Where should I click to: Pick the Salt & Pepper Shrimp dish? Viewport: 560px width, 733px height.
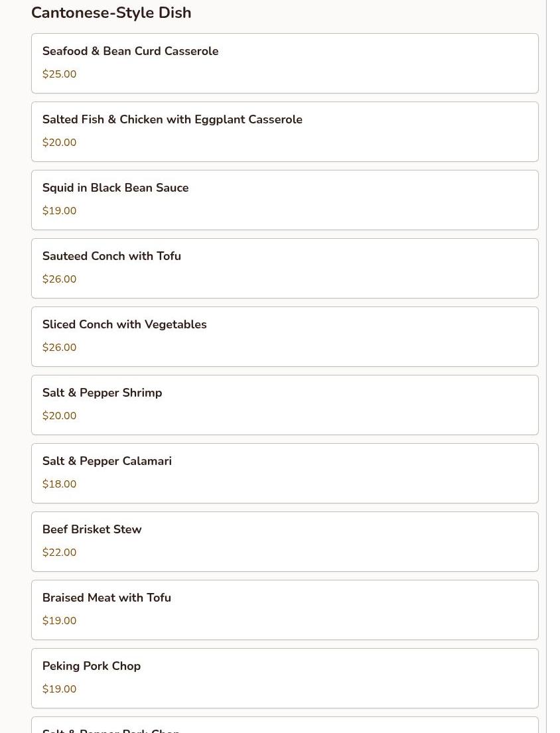coord(285,405)
